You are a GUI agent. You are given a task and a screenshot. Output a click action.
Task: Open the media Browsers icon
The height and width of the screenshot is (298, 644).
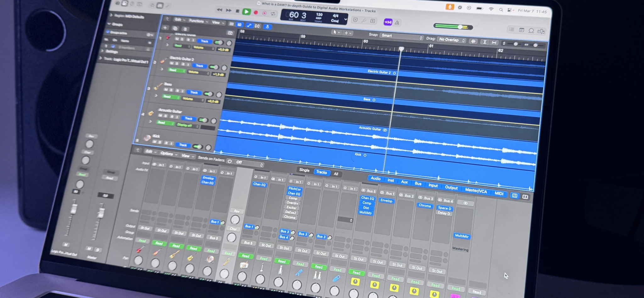click(x=541, y=31)
